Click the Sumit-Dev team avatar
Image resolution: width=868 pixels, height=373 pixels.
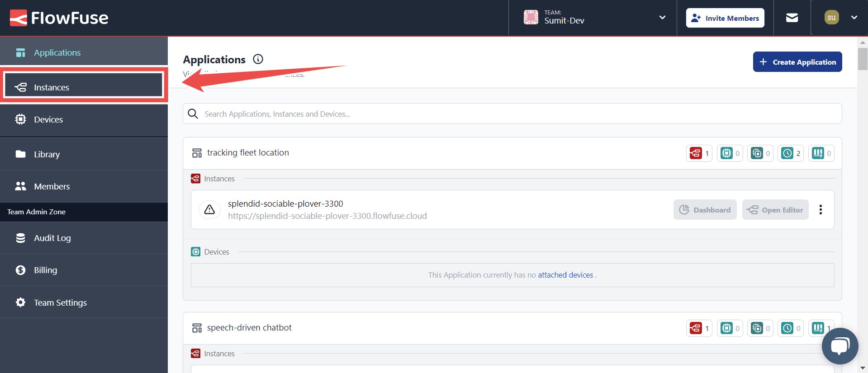point(531,17)
